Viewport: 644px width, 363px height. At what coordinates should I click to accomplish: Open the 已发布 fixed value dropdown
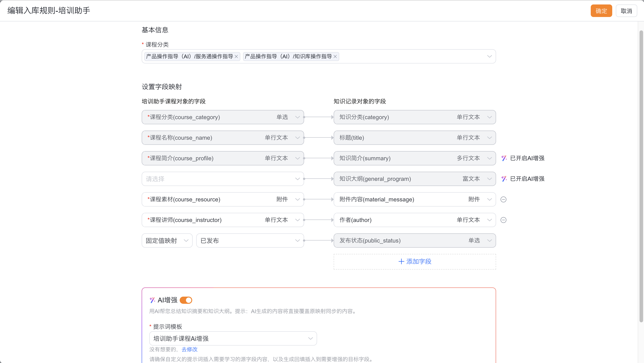(250, 241)
